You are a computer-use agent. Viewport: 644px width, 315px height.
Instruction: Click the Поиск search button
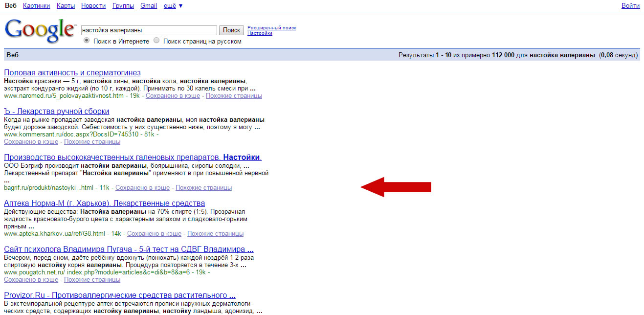coord(231,30)
